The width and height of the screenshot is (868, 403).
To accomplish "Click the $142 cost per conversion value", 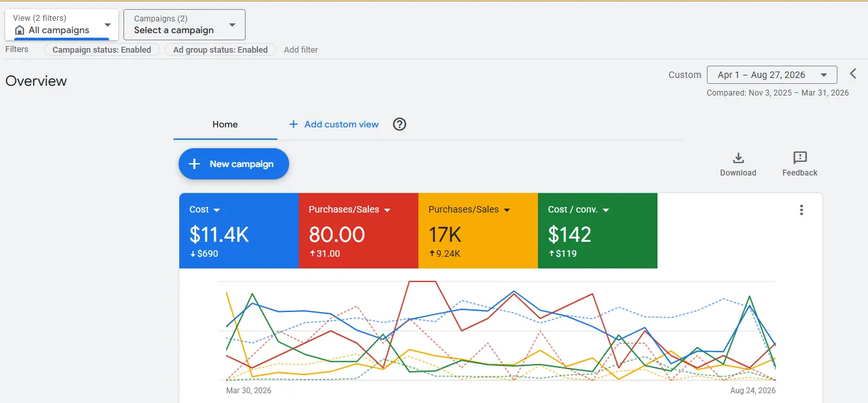I will 569,234.
